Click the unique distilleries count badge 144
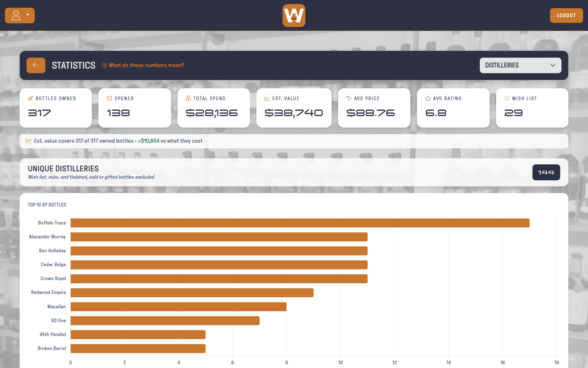This screenshot has height=368, width=588. pos(546,173)
